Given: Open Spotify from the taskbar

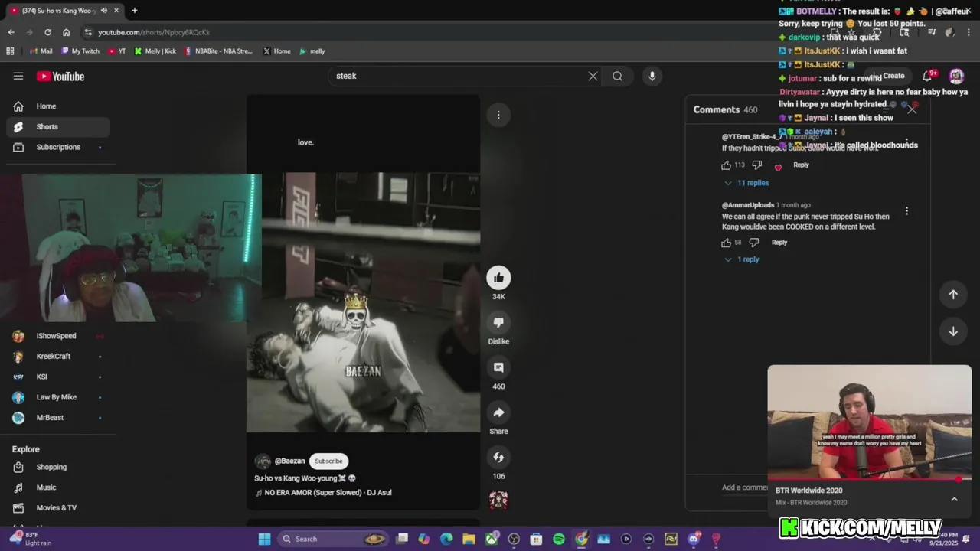Looking at the screenshot, I should (x=559, y=539).
